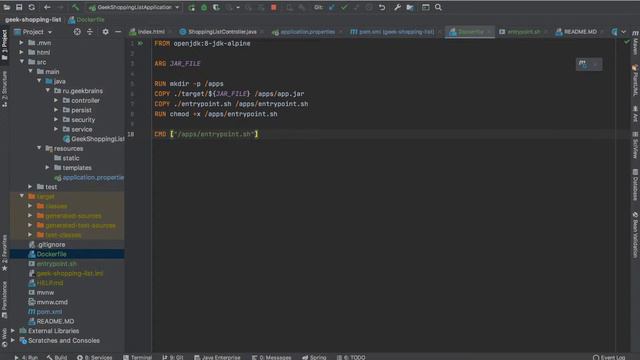
Task: Click the locate/scroll from source target icon
Action: click(x=77, y=32)
